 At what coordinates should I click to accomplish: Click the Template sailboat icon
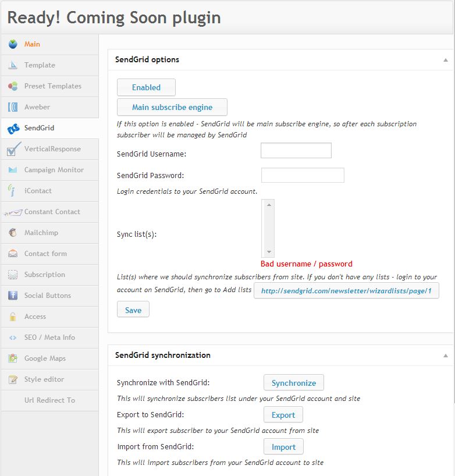pos(13,65)
